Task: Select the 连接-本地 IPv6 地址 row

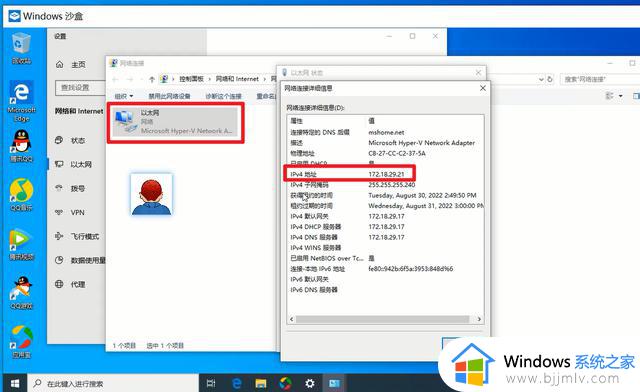Action: coord(385,269)
